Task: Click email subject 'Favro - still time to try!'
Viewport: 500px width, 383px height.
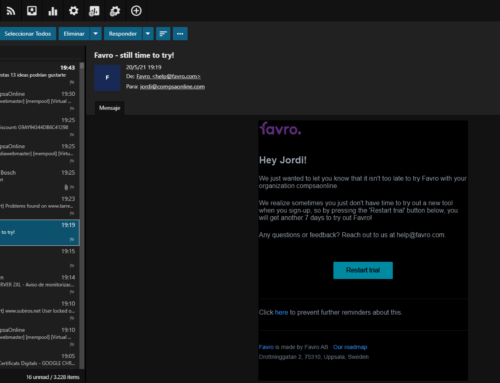Action: [x=134, y=55]
